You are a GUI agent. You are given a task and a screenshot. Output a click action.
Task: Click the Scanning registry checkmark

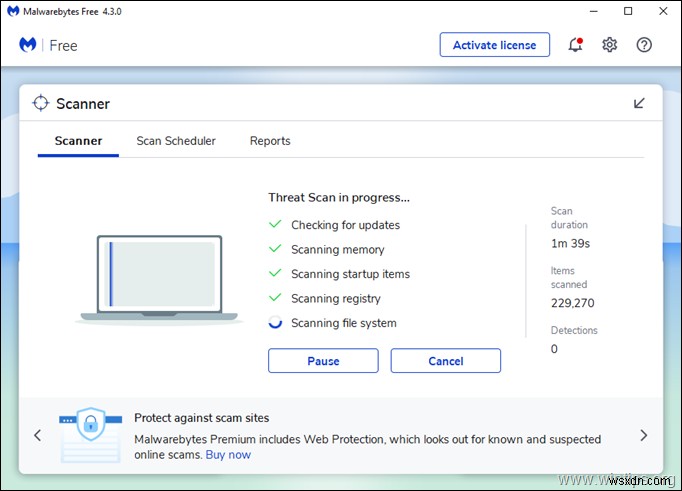(x=275, y=297)
